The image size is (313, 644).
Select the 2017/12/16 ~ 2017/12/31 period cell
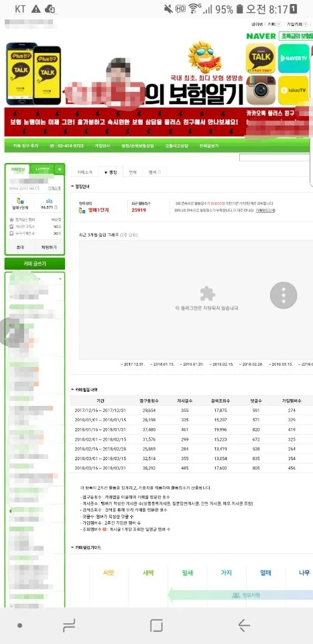(x=101, y=410)
